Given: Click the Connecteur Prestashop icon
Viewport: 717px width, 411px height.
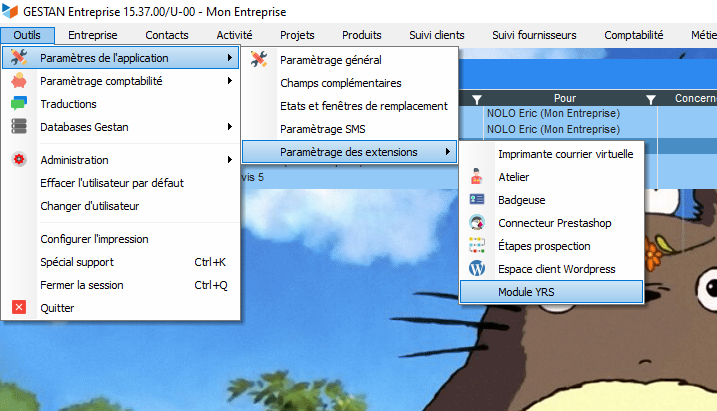Looking at the screenshot, I should tap(477, 223).
